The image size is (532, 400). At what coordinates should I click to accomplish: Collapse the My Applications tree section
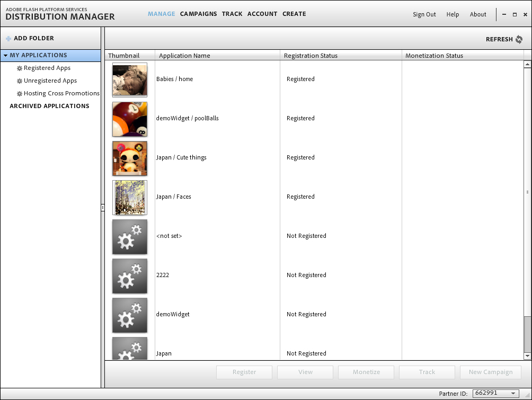[5, 55]
